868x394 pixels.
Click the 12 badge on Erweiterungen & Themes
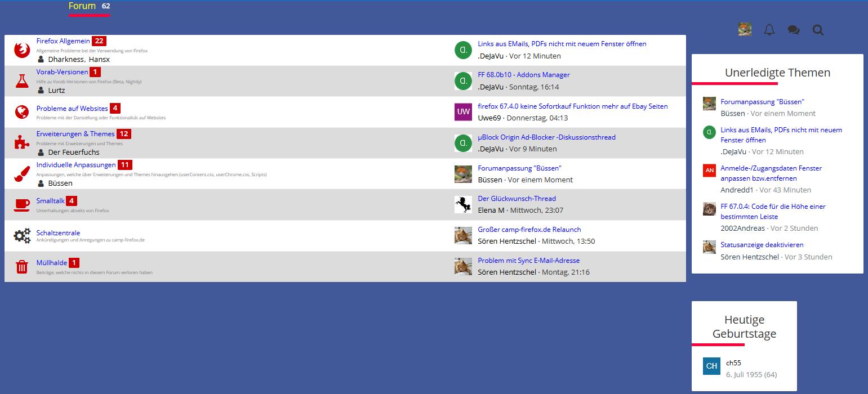tap(124, 134)
